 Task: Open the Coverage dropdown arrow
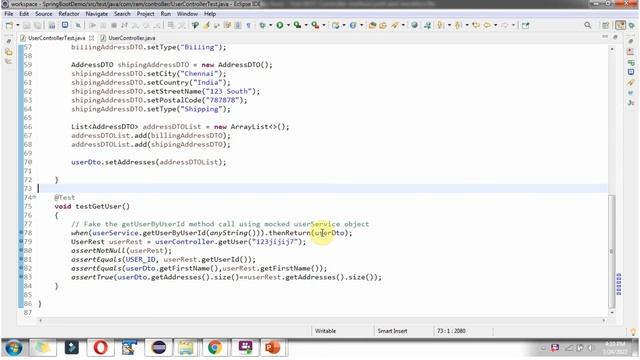coord(306,25)
